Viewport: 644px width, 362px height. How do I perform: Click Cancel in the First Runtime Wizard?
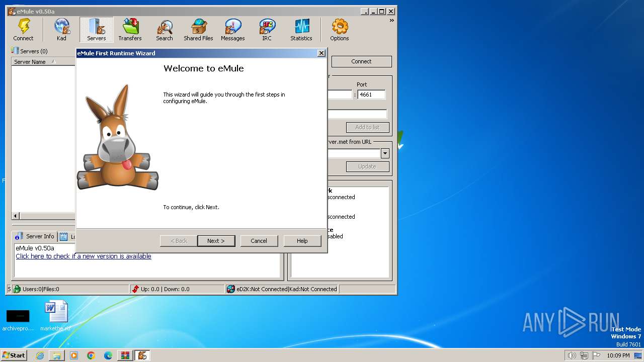(259, 241)
